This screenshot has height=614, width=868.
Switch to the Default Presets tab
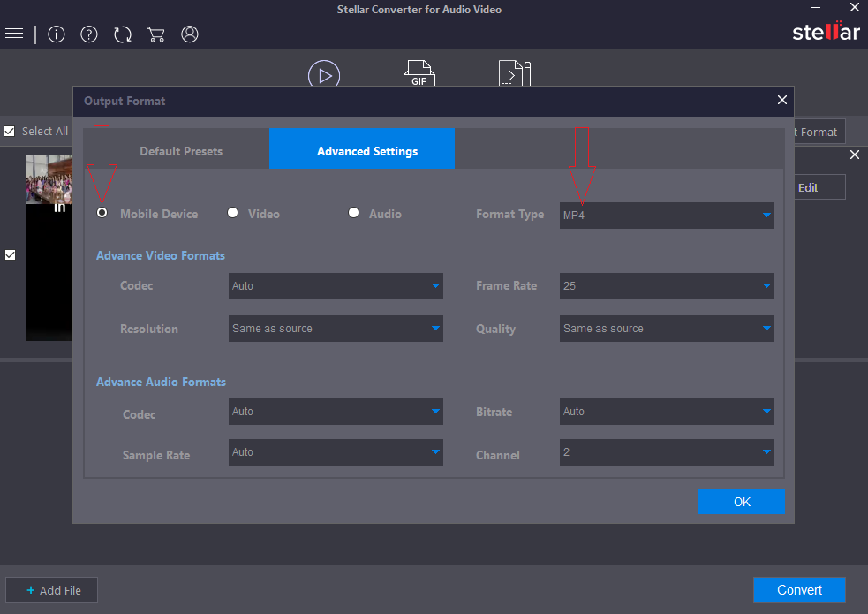tap(181, 151)
